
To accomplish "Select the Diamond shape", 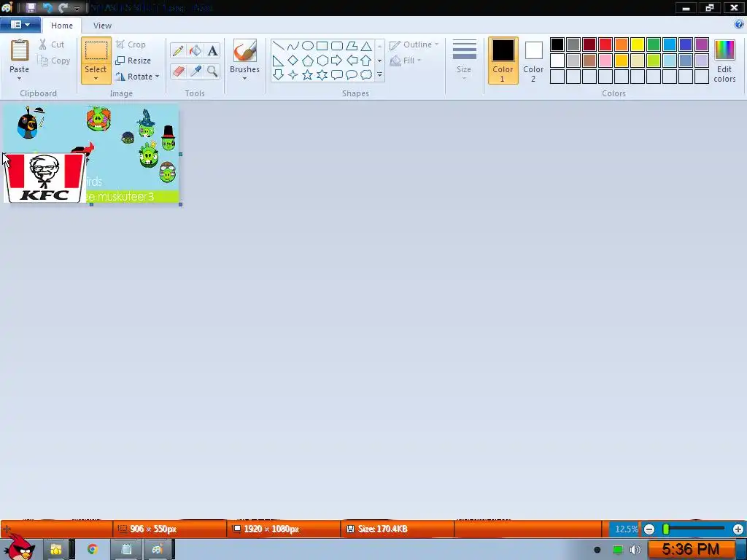I will 293,61.
